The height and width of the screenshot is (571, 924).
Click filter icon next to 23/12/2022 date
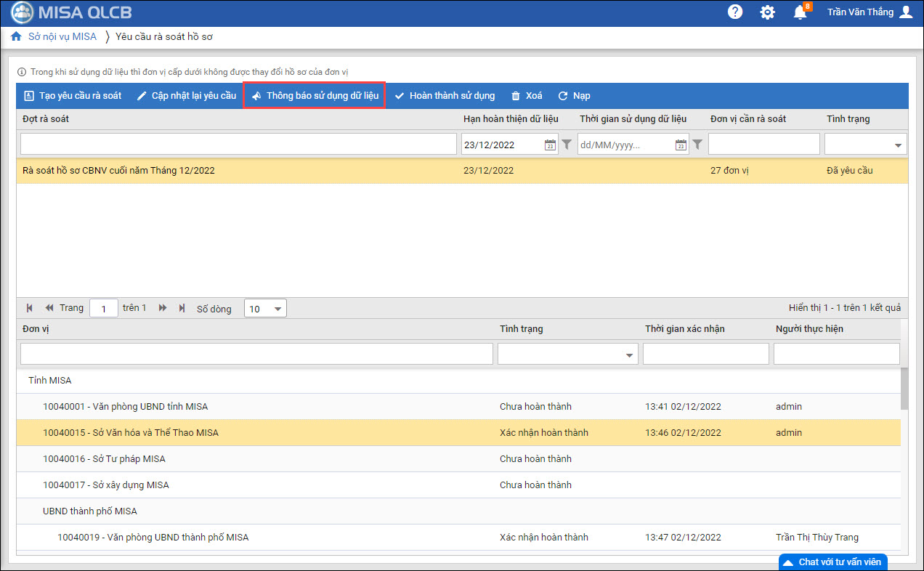click(567, 145)
